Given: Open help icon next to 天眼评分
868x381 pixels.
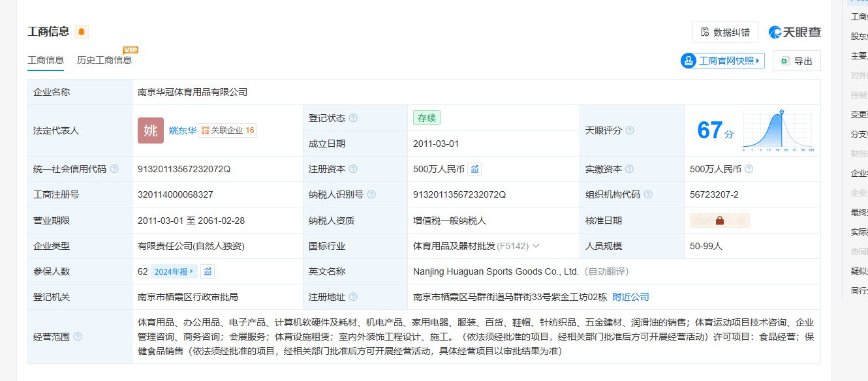Looking at the screenshot, I should [x=630, y=130].
